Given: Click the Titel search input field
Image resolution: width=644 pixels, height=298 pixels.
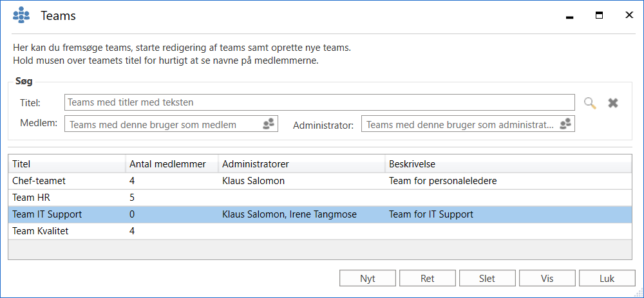Looking at the screenshot, I should pyautogui.click(x=319, y=102).
